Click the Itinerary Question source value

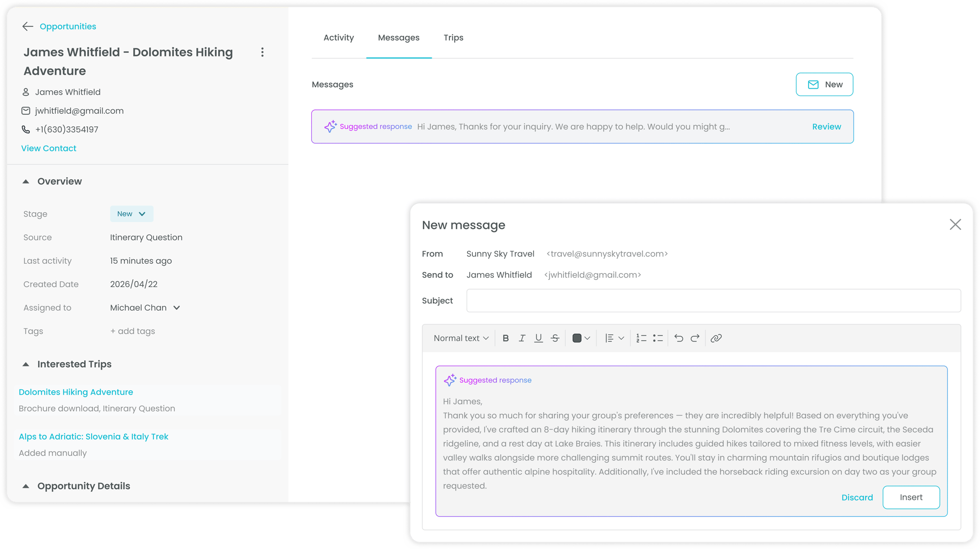[146, 237]
